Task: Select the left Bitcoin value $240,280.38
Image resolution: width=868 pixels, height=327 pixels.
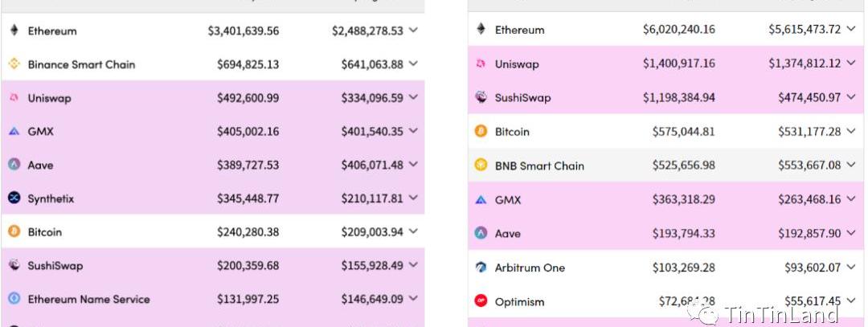Action: [x=248, y=232]
